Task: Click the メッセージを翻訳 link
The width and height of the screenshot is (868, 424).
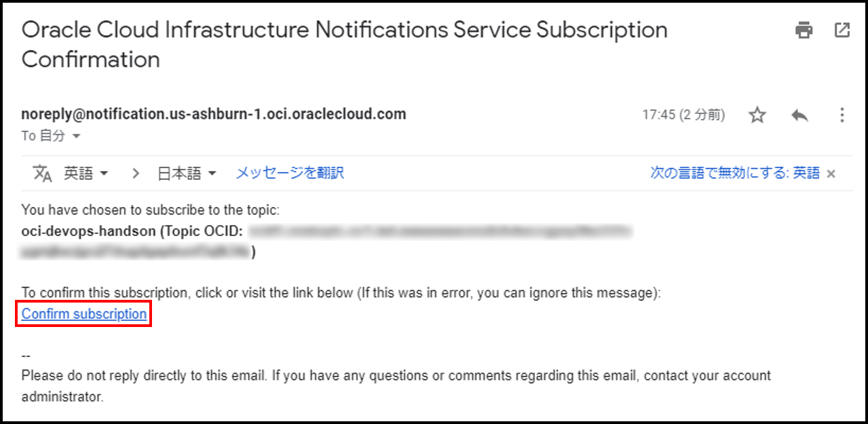Action: [x=290, y=173]
